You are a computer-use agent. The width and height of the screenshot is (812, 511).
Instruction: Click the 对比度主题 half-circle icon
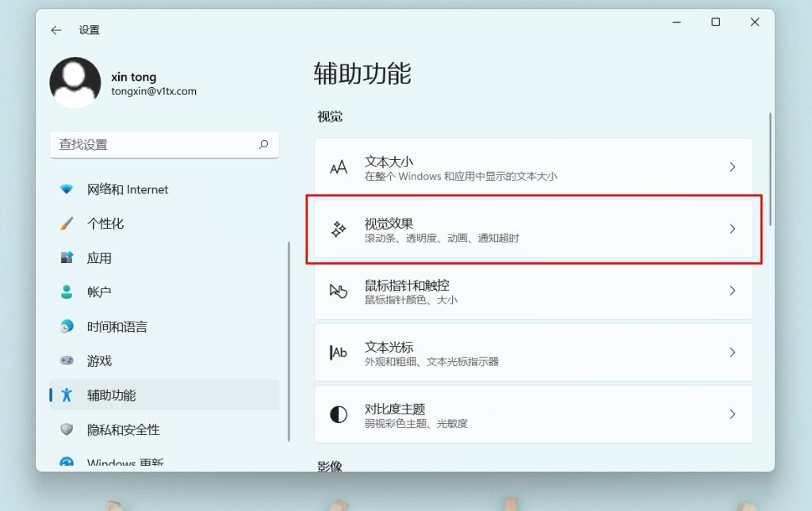point(339,414)
